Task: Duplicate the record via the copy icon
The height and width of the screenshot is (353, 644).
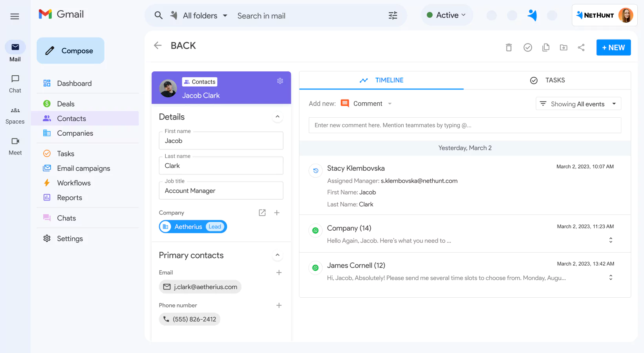Action: click(x=545, y=47)
